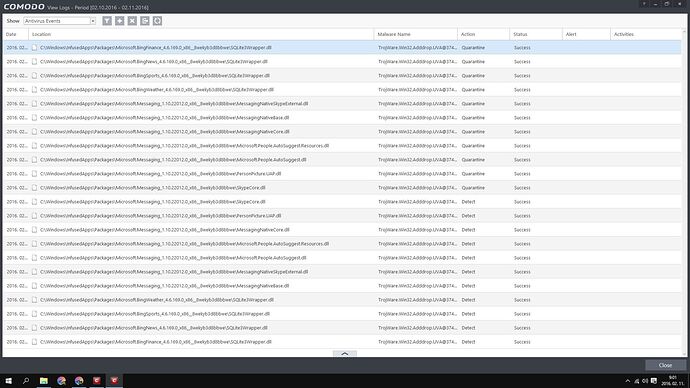Click malware name in quarantined BingFinance row
The height and width of the screenshot is (388, 690).
[418, 48]
